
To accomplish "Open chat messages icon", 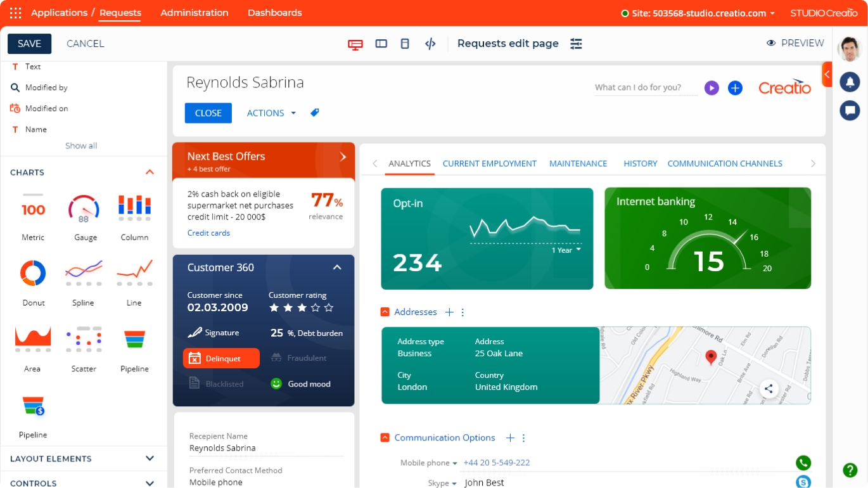I will pyautogui.click(x=850, y=110).
